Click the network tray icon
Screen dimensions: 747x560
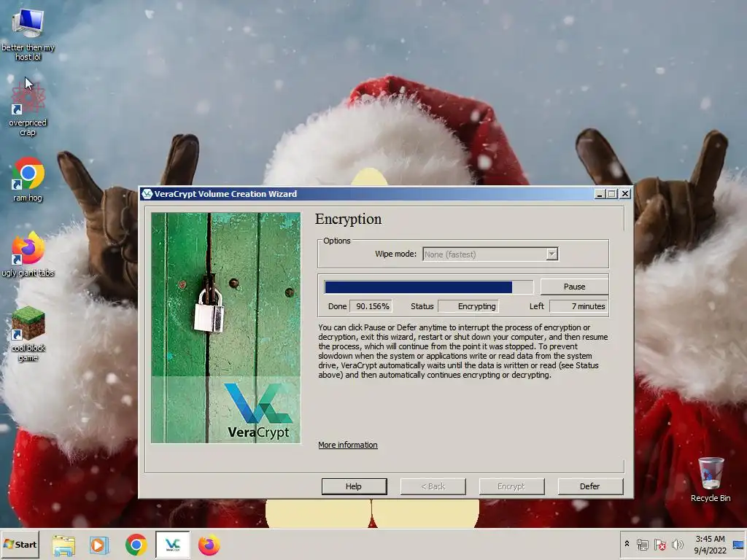pos(642,544)
